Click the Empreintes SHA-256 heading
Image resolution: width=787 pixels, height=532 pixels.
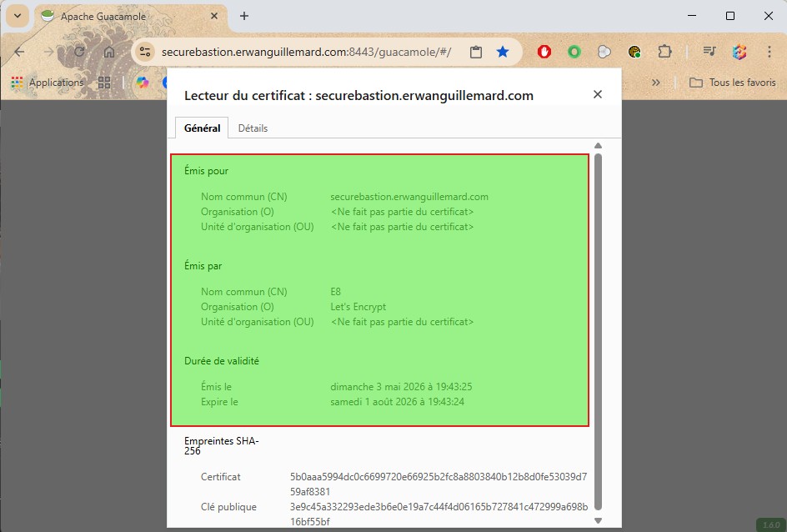pos(221,445)
